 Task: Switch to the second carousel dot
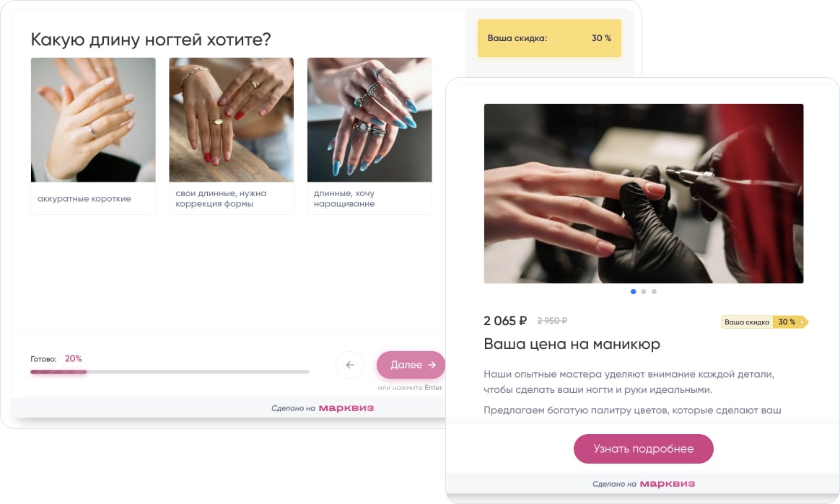(644, 291)
